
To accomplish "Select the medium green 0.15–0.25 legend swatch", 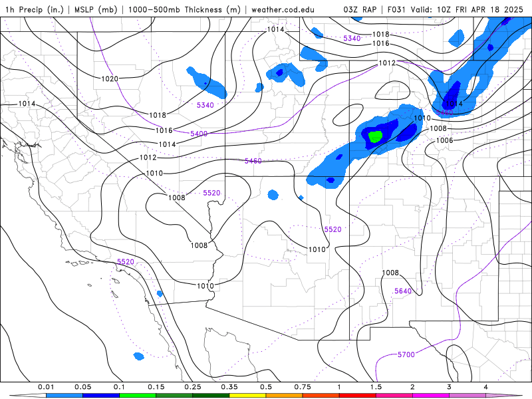I will [174, 395].
